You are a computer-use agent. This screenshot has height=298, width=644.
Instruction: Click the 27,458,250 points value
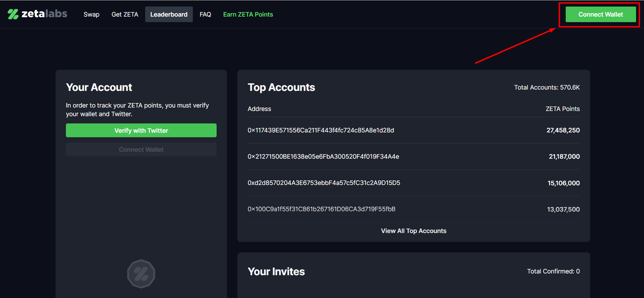coord(563,130)
